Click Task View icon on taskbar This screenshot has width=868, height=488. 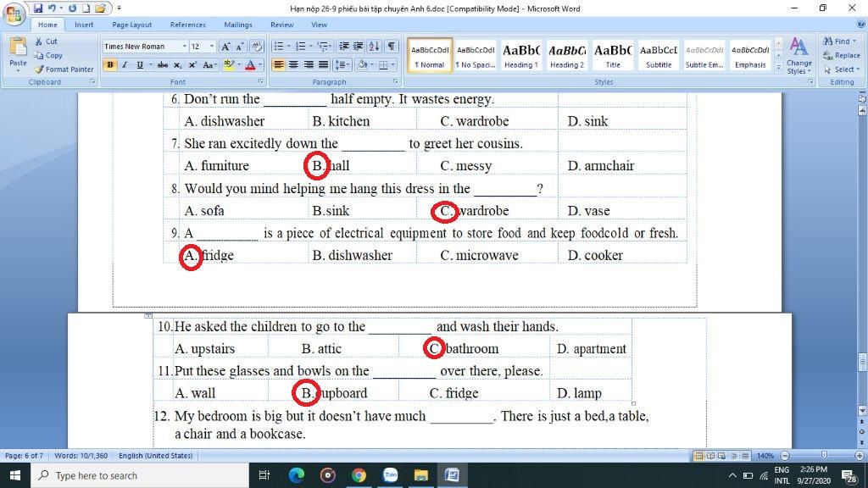[x=264, y=475]
